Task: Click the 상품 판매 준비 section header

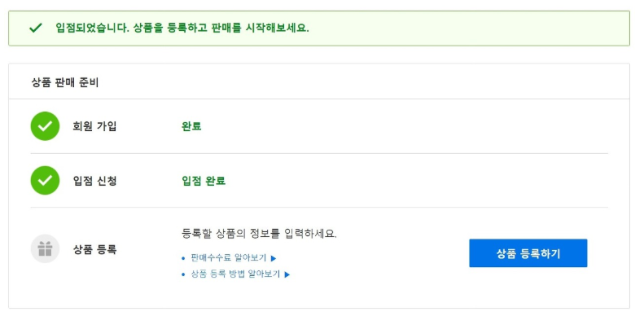Action: (65, 82)
